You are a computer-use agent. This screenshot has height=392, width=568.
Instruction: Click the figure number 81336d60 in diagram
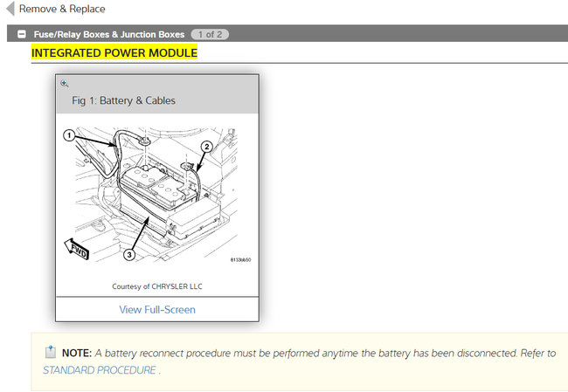239,259
